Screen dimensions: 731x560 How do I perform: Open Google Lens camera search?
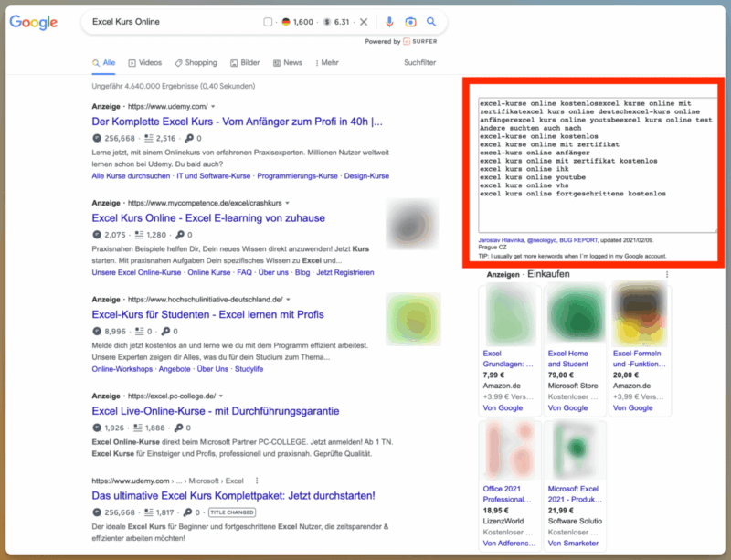point(412,21)
